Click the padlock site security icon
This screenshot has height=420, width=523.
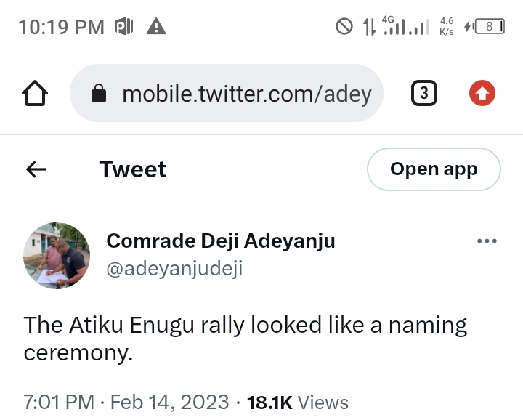(x=99, y=94)
